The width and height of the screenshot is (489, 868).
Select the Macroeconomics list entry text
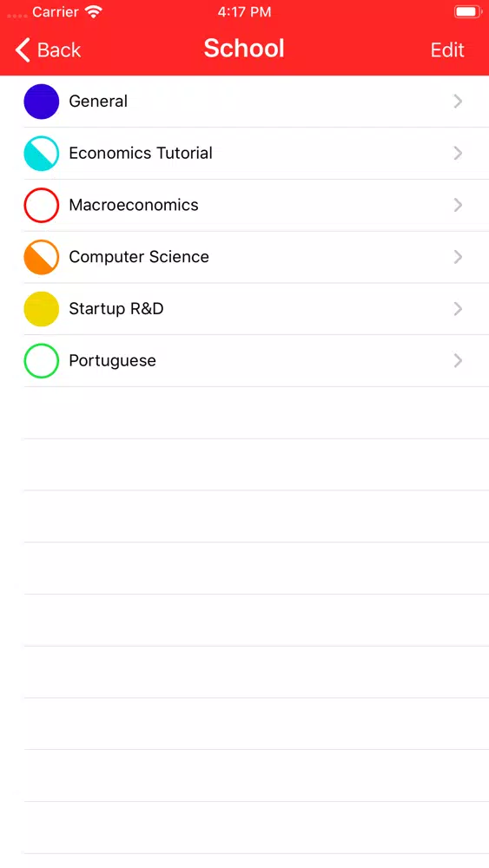(134, 205)
